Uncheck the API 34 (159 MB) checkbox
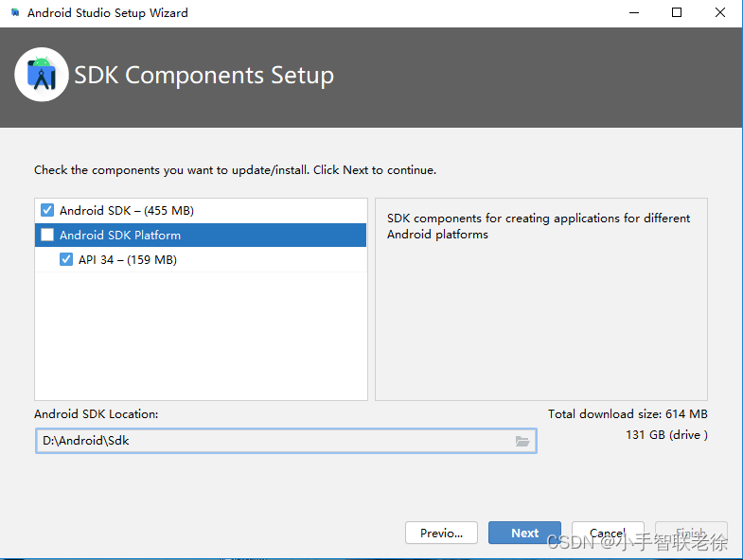 pyautogui.click(x=66, y=259)
